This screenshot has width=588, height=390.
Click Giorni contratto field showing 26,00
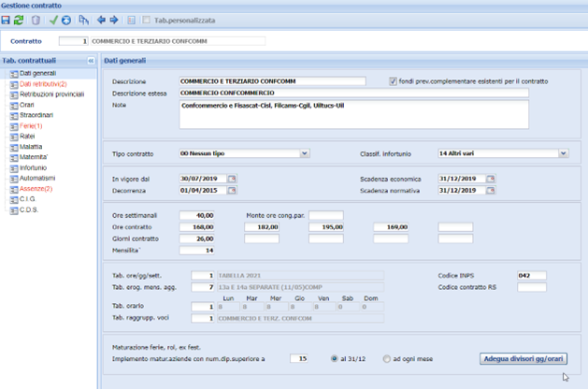click(x=197, y=238)
